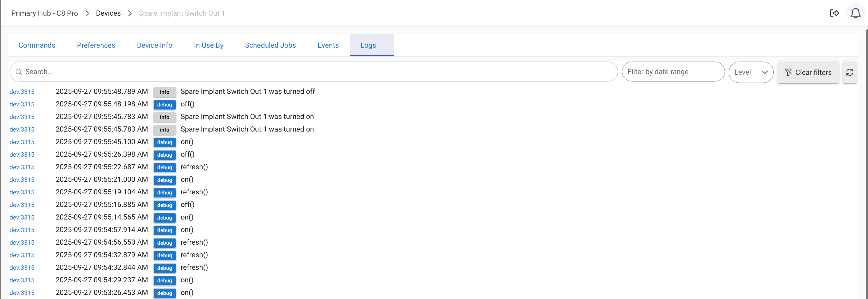Click the refresh logs icon button

(x=850, y=72)
